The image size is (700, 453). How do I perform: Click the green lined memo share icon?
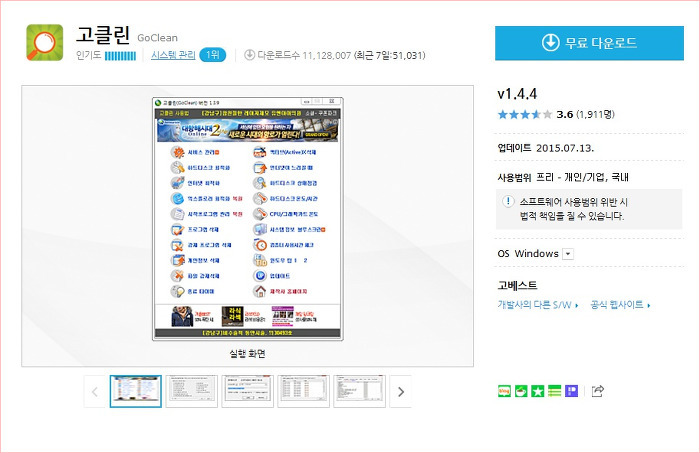(x=554, y=391)
